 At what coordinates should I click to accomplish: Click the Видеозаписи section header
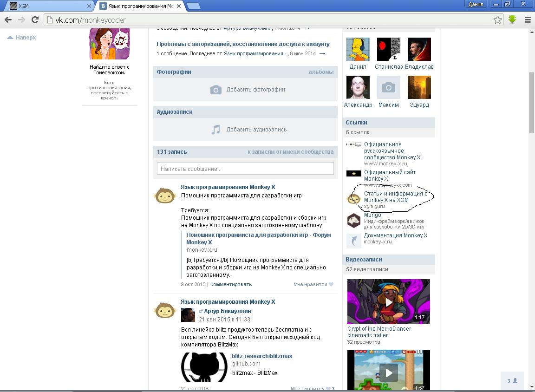point(364,259)
